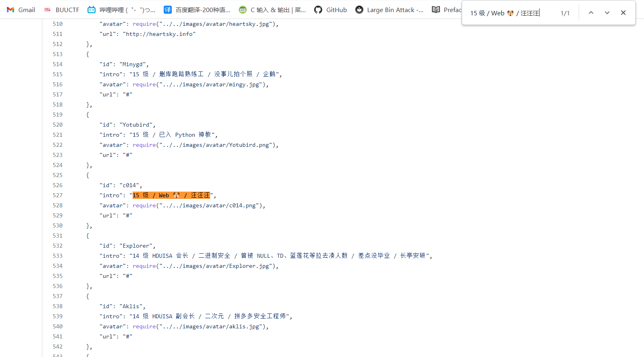644x357 pixels.
Task: Jump to next find result arrow
Action: (607, 13)
